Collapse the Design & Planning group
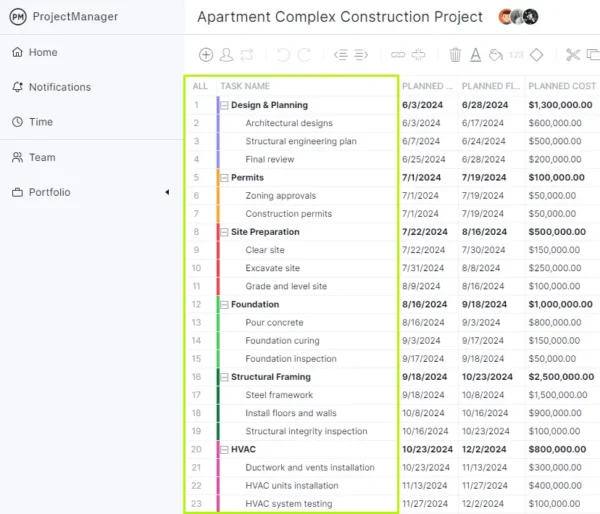This screenshot has height=514, width=600. pyautogui.click(x=225, y=105)
